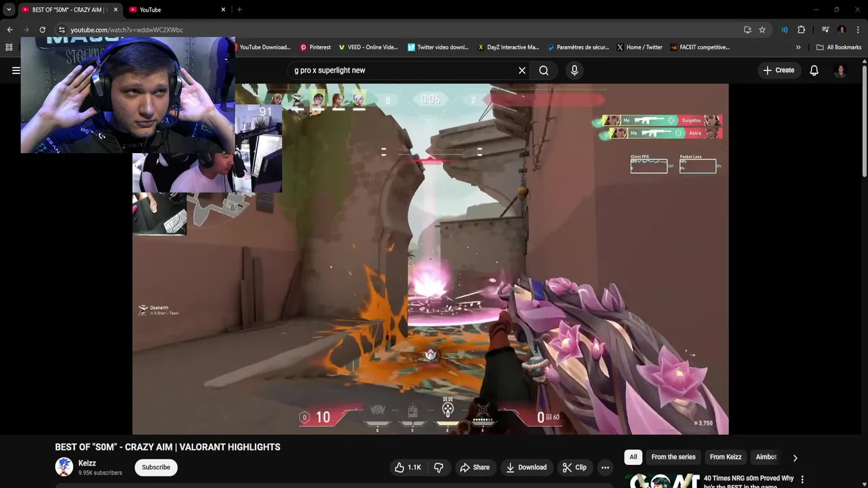Open the Chrome profile avatar
Viewport: 868px width, 488px height.
coord(842,30)
